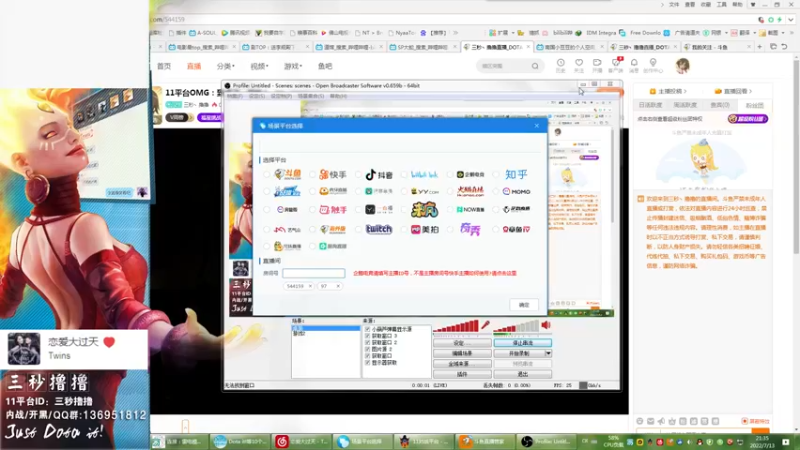The image size is (800, 450).
Task: Expand the 游戏 dropdown on Douyu navigation
Action: pyautogui.click(x=293, y=66)
